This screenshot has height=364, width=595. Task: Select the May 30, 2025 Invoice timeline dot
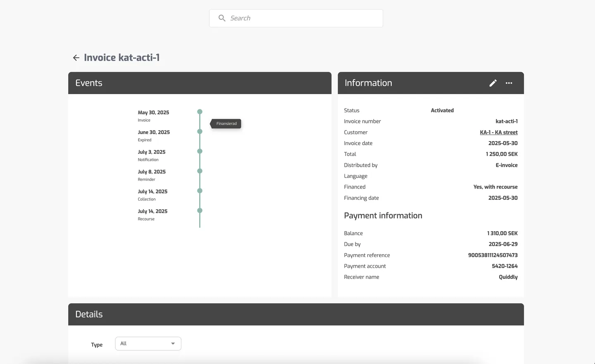click(x=200, y=112)
